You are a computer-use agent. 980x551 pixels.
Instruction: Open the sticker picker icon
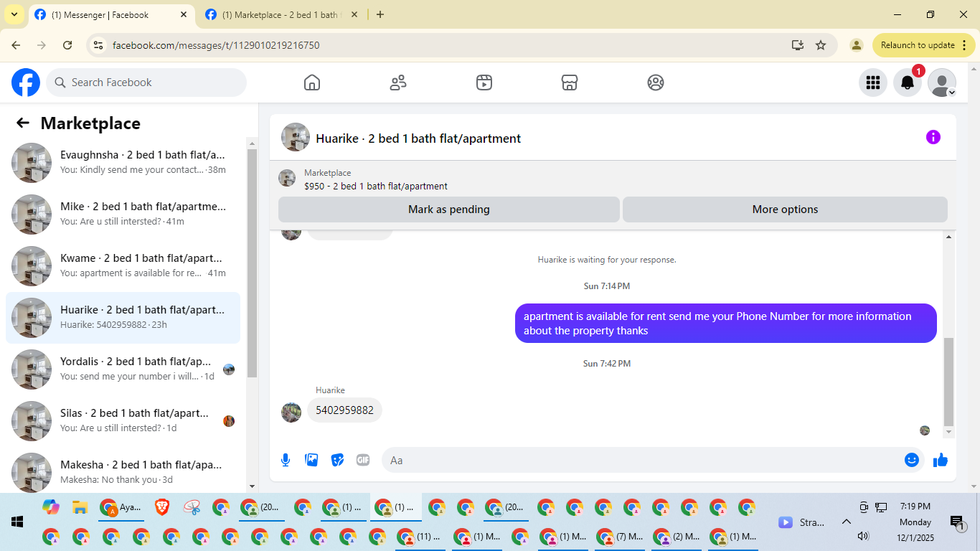pyautogui.click(x=337, y=460)
